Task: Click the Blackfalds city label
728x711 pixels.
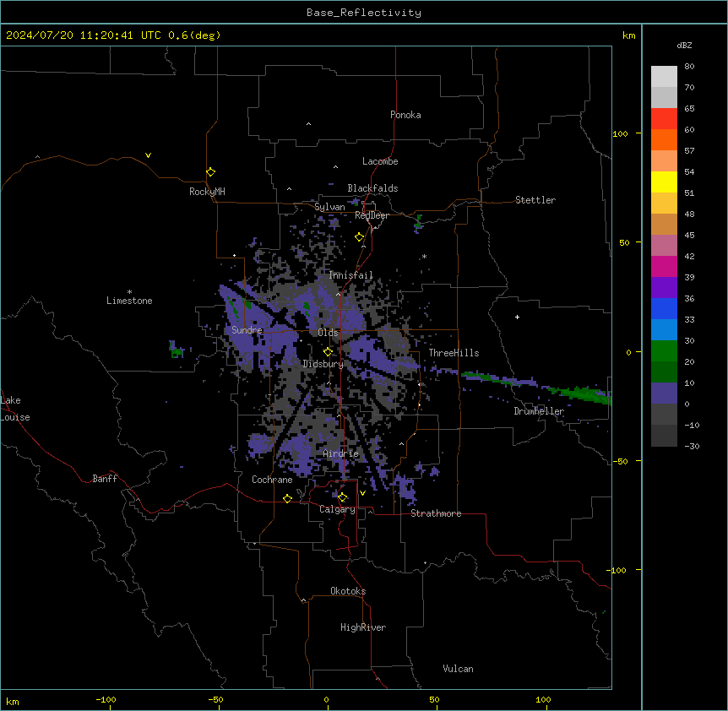Action: coord(372,188)
